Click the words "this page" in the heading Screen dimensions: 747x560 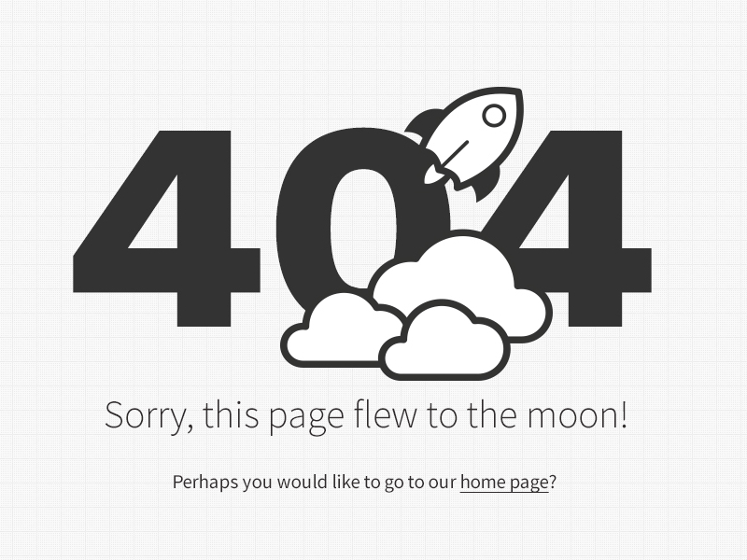click(274, 415)
